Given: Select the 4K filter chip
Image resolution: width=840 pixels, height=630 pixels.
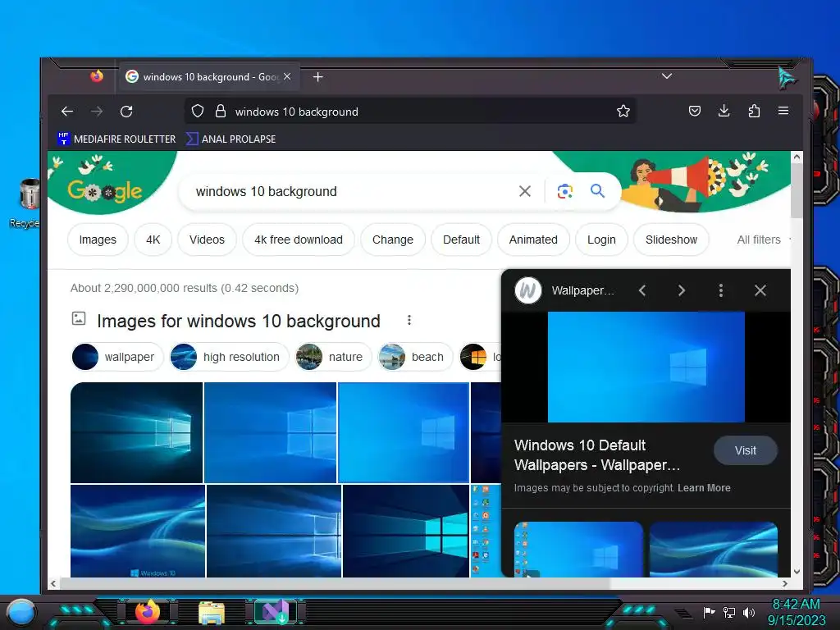Looking at the screenshot, I should [153, 240].
